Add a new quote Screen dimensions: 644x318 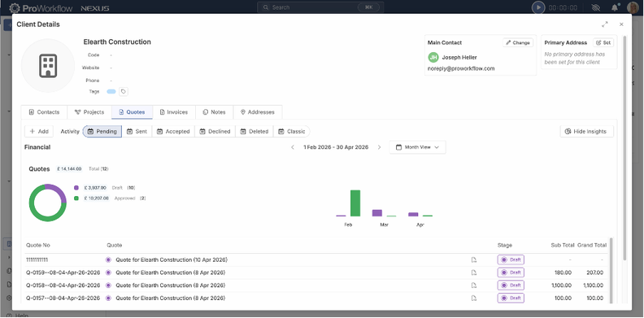pyautogui.click(x=39, y=132)
